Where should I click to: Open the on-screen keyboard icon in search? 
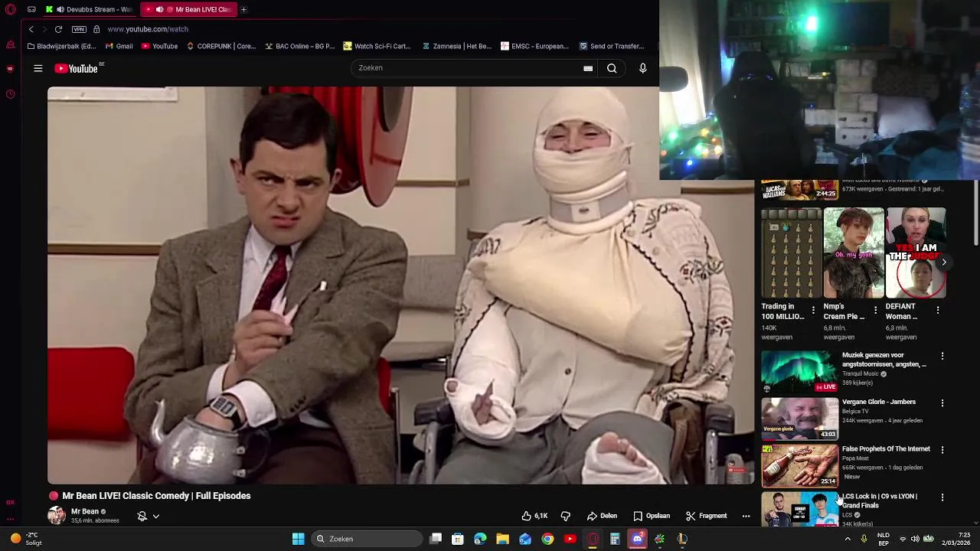click(588, 68)
